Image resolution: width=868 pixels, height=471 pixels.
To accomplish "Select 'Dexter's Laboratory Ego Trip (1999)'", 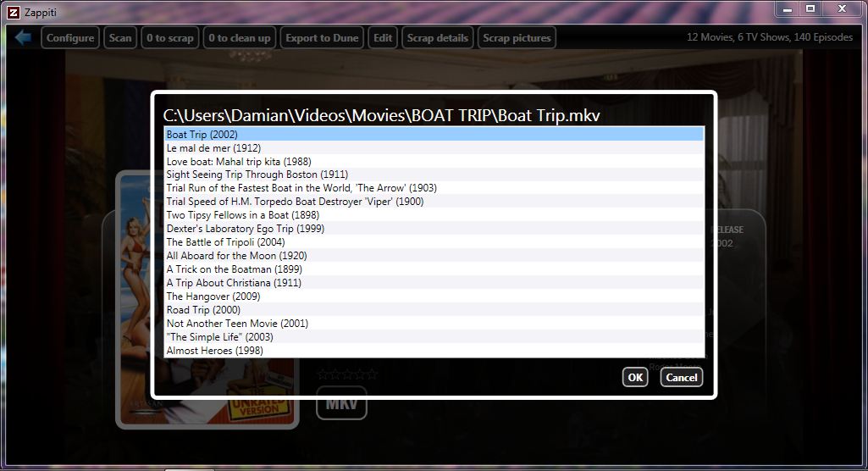I will (434, 229).
